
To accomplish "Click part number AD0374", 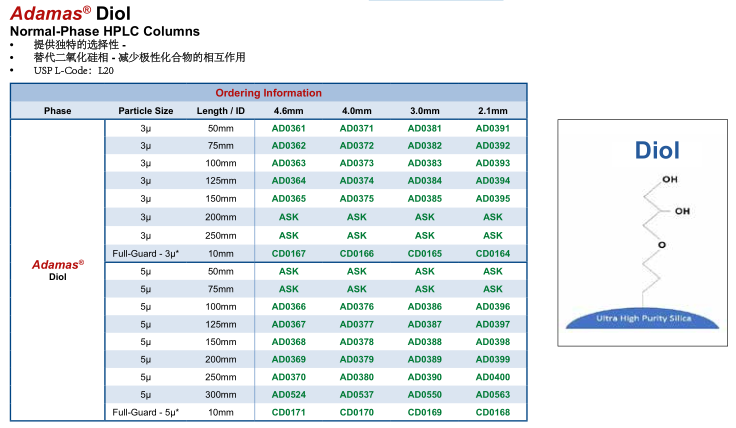I will (356, 180).
